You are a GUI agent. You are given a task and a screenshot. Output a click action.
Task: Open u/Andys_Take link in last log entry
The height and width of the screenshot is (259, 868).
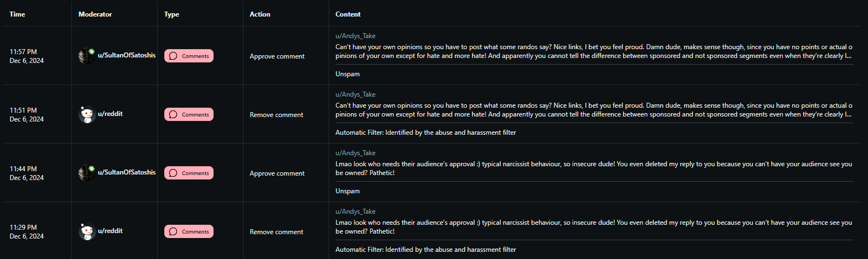pyautogui.click(x=355, y=212)
